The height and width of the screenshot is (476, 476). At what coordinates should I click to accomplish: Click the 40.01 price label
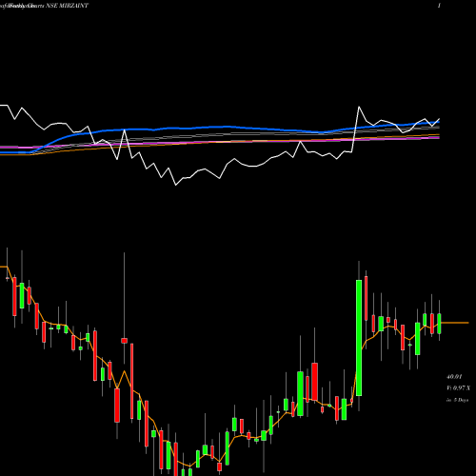pos(454,377)
